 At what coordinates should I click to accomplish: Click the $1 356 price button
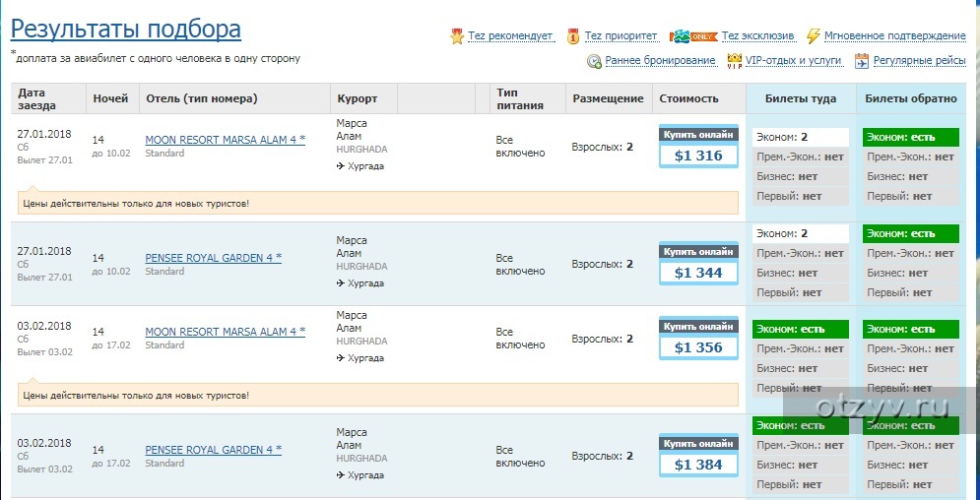(x=698, y=347)
